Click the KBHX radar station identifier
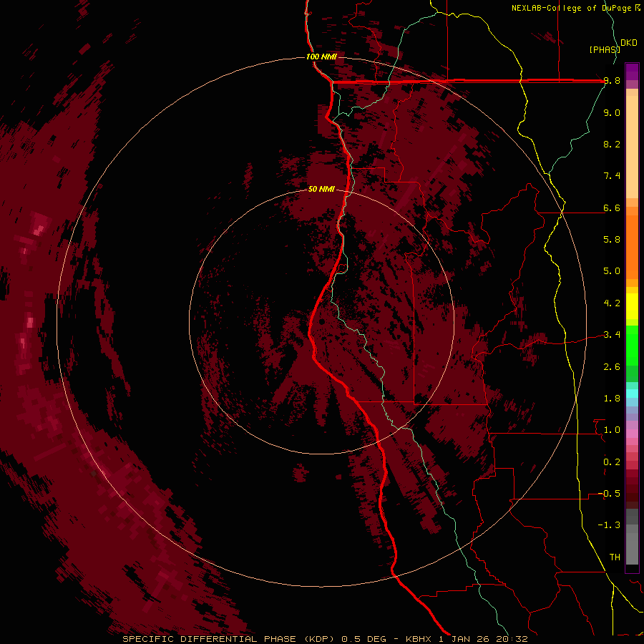The width and height of the screenshot is (644, 644). 419,639
